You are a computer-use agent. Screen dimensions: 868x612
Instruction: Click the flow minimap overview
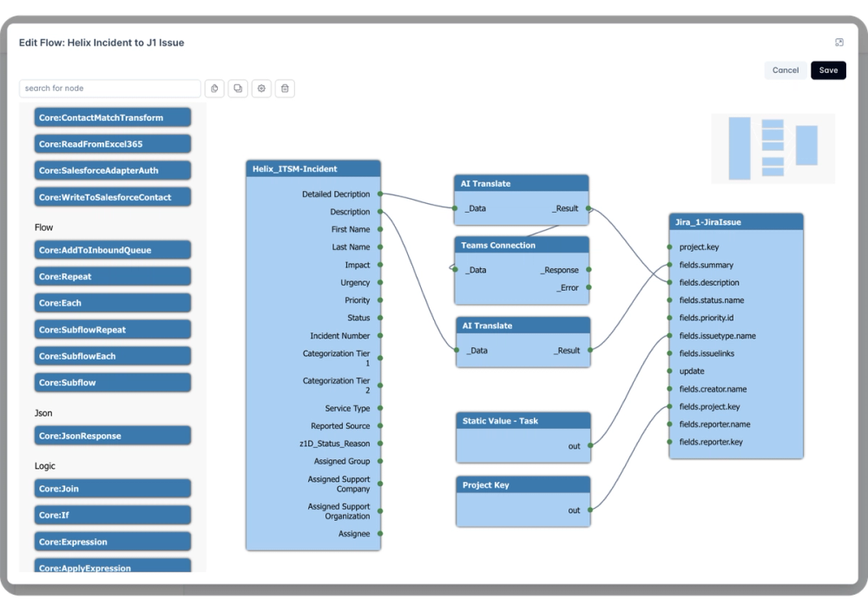pos(773,148)
